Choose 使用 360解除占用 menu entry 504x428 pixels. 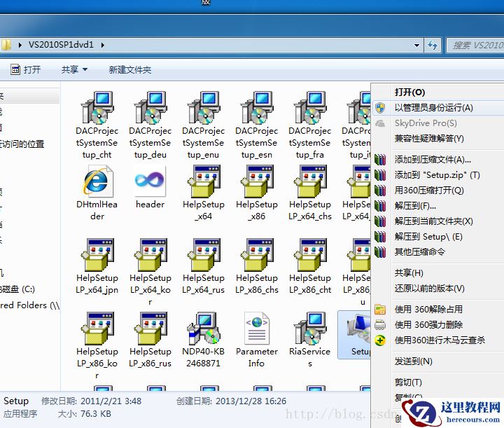pos(437,310)
